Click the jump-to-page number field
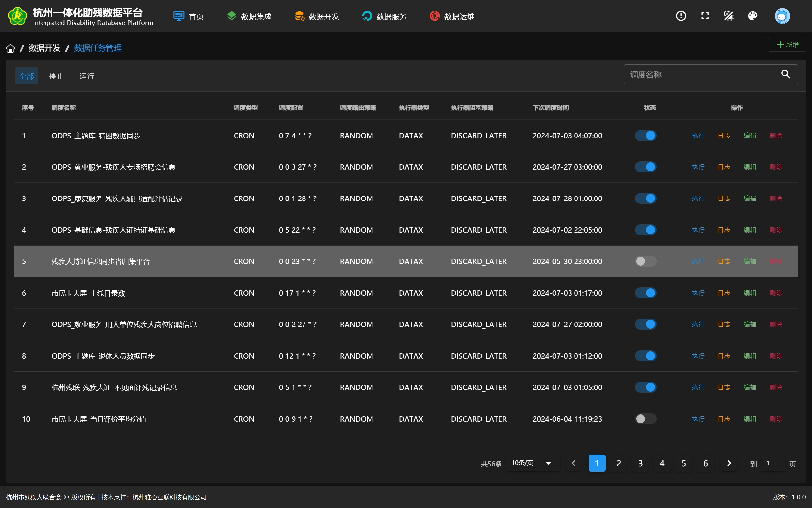 pos(773,463)
